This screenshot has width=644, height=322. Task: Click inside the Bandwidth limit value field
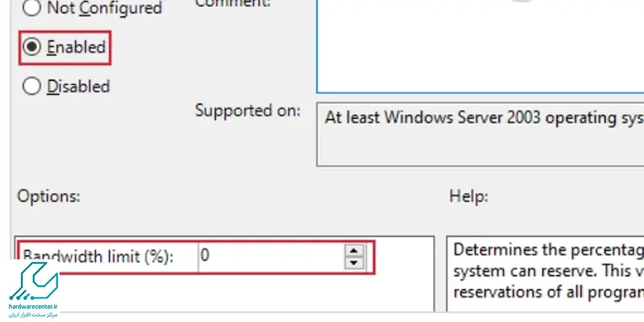point(271,257)
